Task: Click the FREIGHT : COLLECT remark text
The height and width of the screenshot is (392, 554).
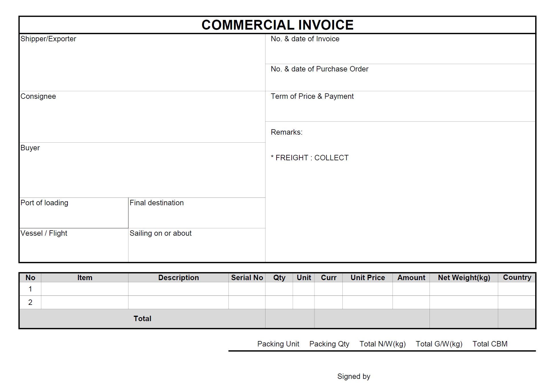Action: pos(310,158)
